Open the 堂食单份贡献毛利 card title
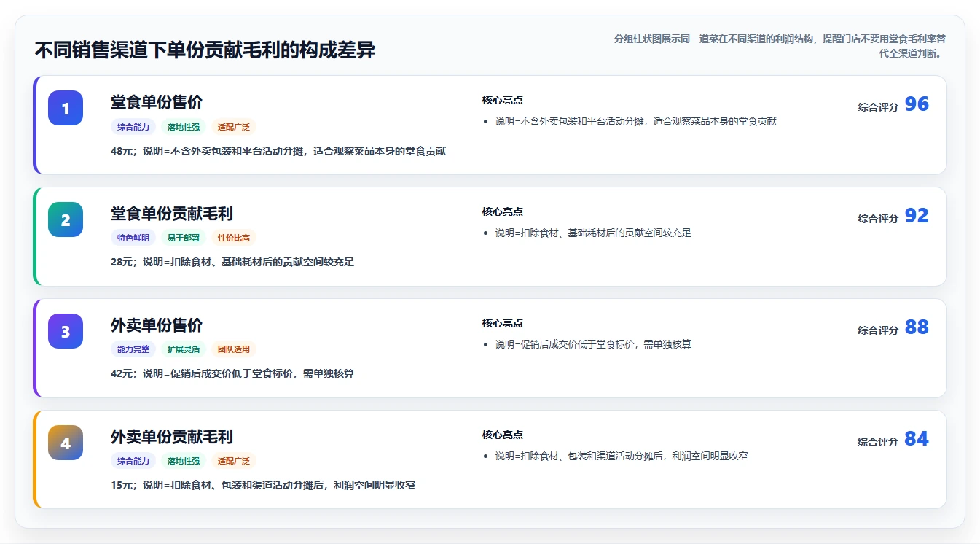 tap(172, 214)
